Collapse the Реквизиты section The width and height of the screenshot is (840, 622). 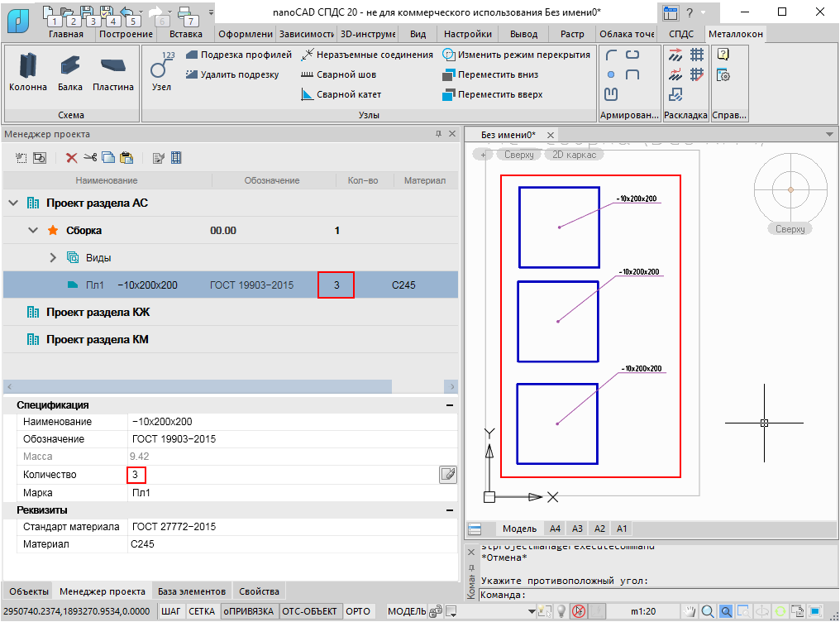point(450,510)
